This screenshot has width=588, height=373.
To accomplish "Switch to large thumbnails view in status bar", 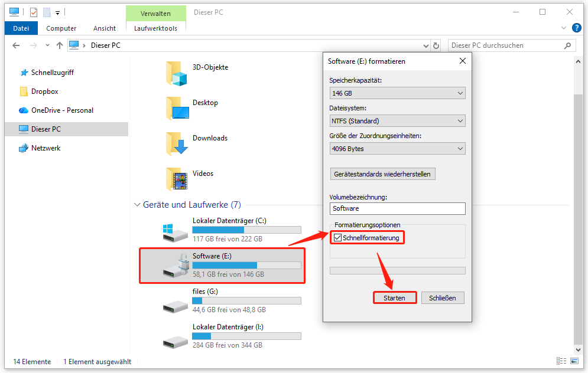I will click(574, 361).
